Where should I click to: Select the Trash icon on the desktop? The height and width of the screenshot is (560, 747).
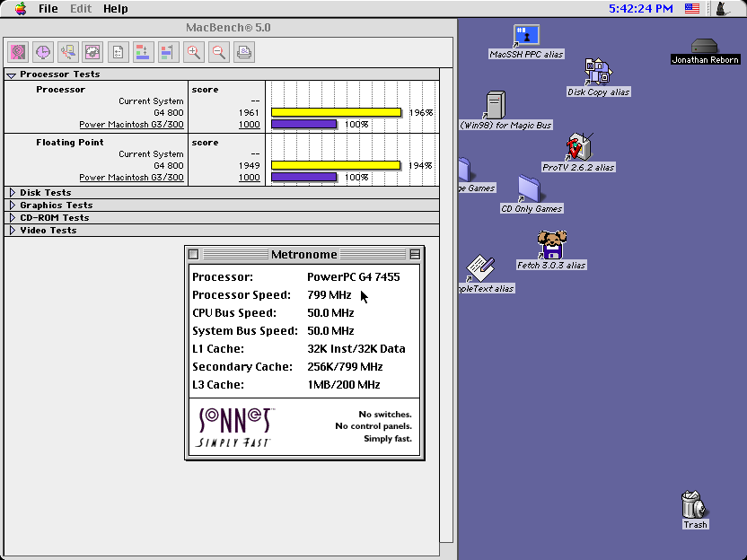pyautogui.click(x=694, y=504)
